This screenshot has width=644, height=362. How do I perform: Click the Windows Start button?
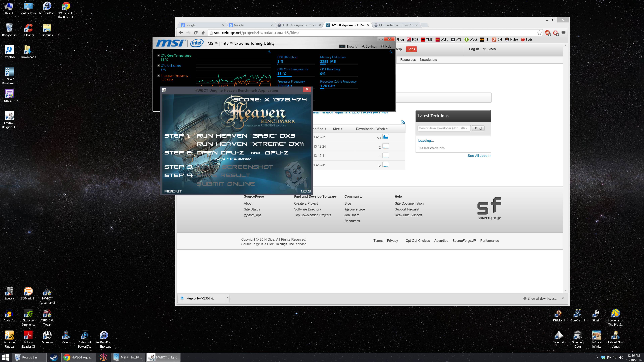click(6, 357)
